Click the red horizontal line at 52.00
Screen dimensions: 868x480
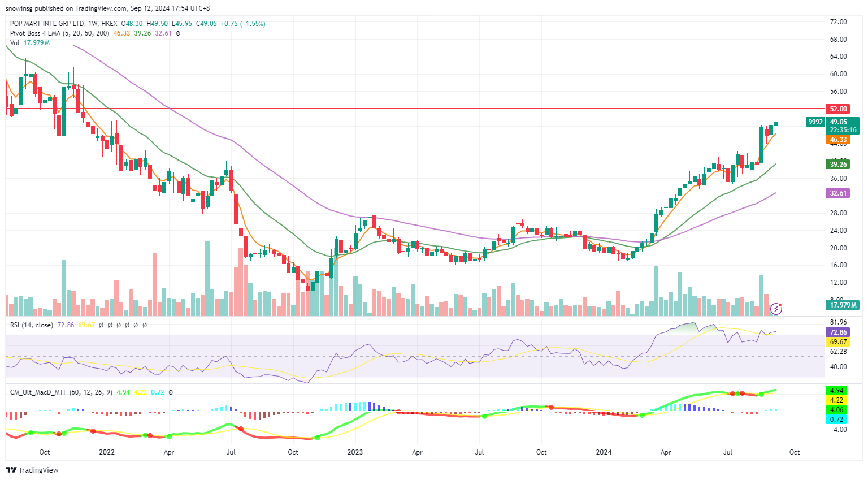pyautogui.click(x=415, y=109)
